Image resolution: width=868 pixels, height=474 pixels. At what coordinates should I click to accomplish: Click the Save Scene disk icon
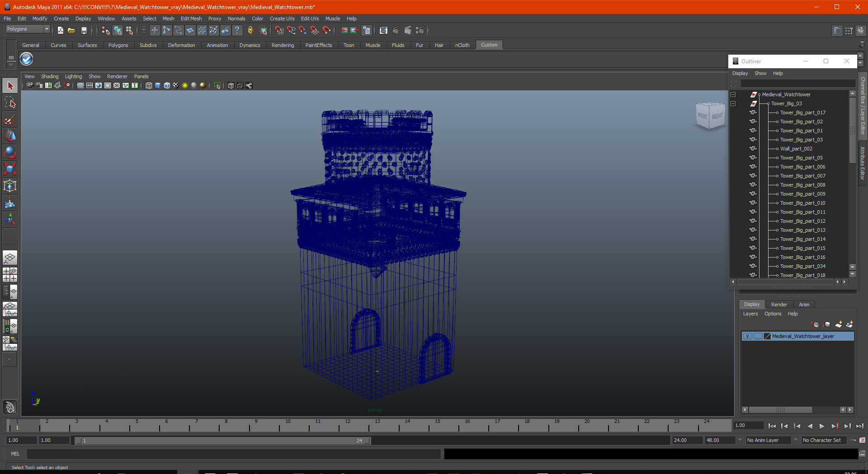[84, 30]
